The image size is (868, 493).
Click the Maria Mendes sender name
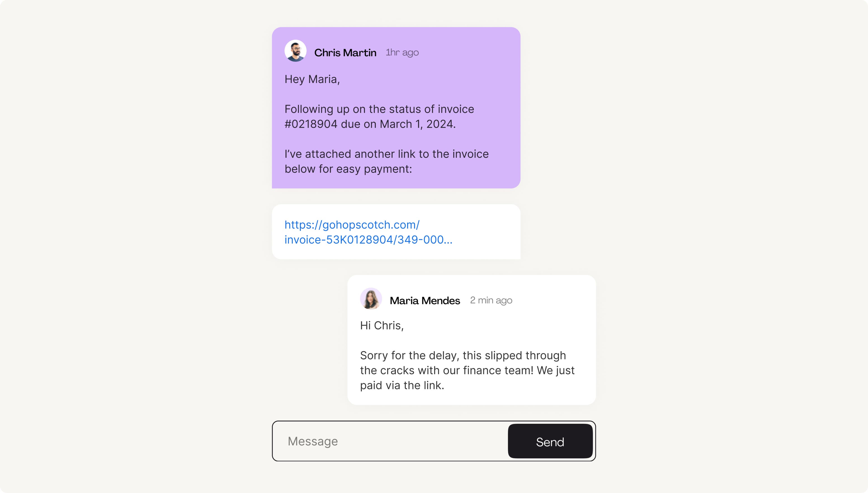click(x=425, y=301)
